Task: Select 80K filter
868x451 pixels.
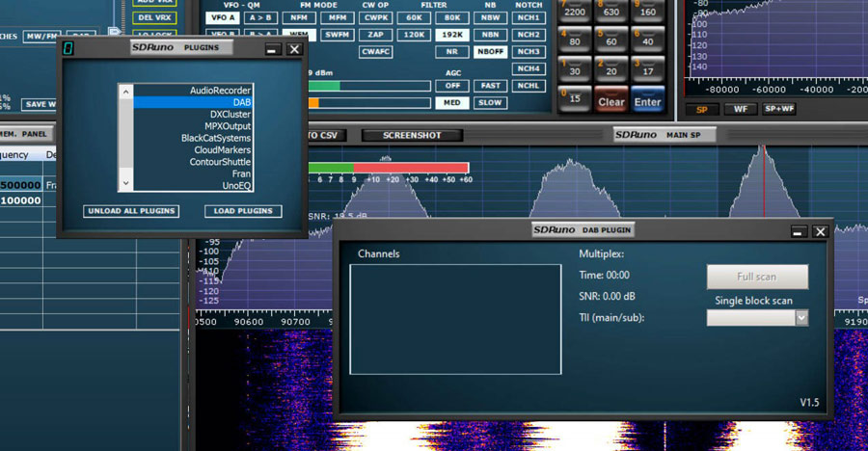Action: click(x=452, y=17)
